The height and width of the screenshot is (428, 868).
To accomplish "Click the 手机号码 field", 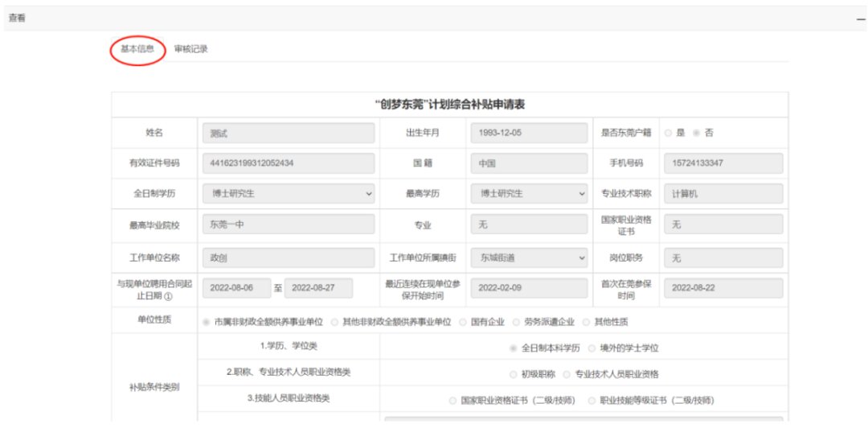I will (x=723, y=163).
